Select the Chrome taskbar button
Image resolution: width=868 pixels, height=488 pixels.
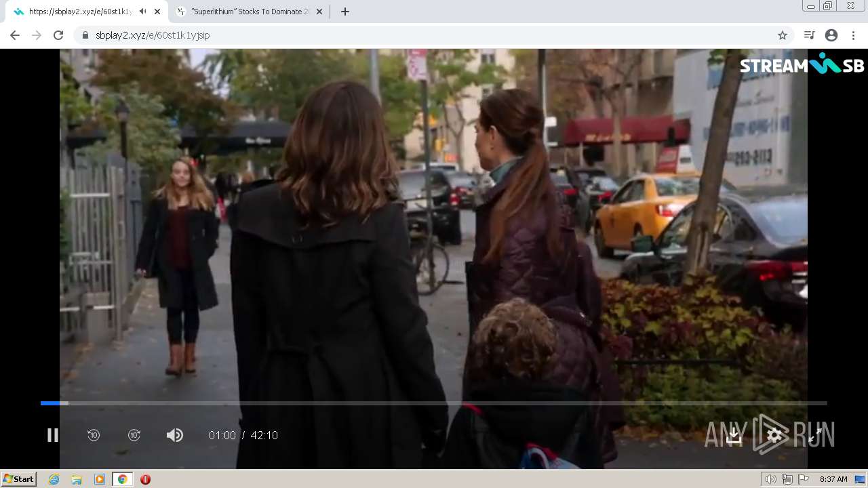(122, 479)
